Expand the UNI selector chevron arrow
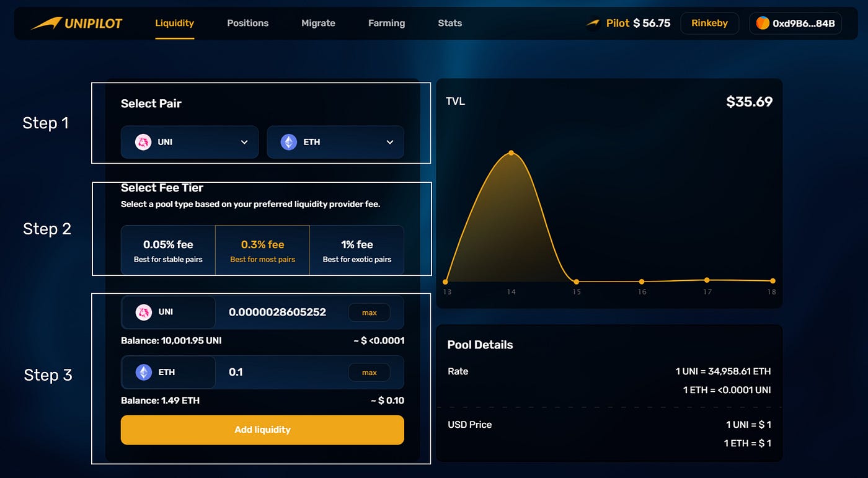The width and height of the screenshot is (868, 478). 244,142
